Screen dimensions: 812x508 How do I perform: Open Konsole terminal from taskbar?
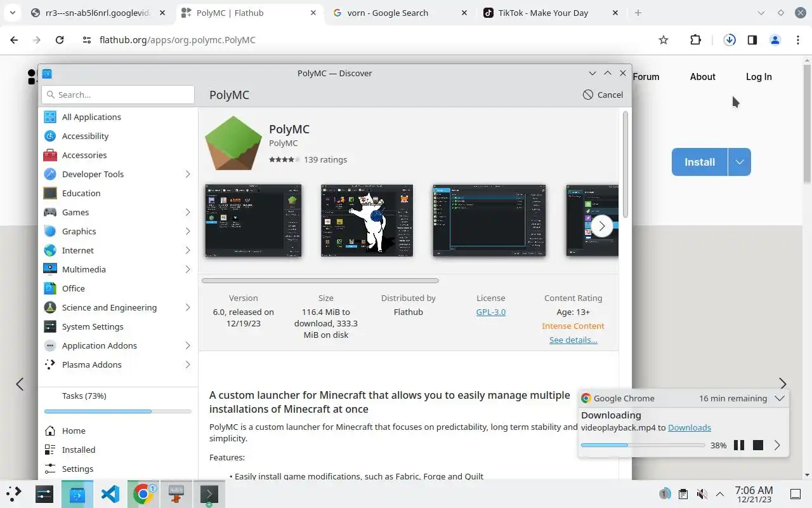(x=209, y=493)
